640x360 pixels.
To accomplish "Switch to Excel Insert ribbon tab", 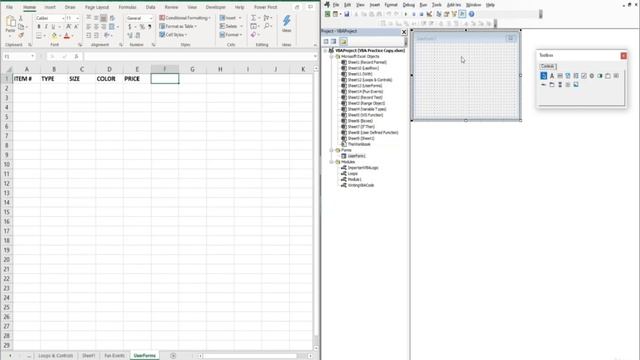I will coord(50,7).
